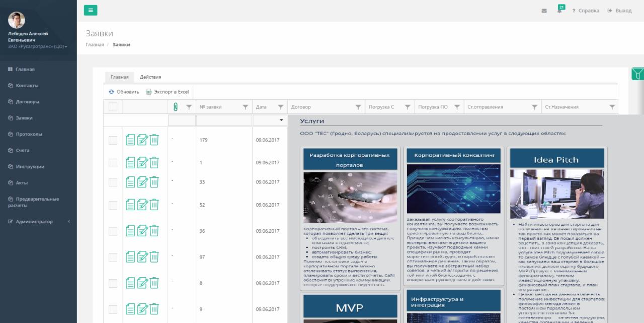Open the document view icon for request 179
Screen dimensions: 644x323
(x=130, y=140)
